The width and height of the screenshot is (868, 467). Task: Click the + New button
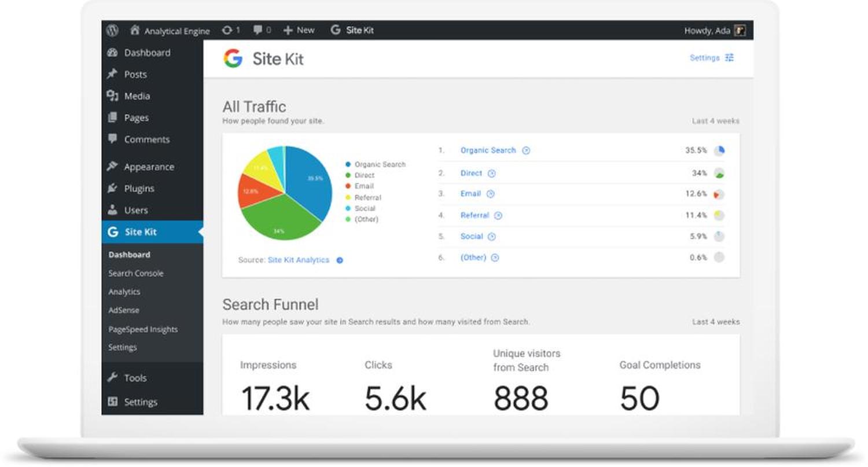click(x=299, y=30)
